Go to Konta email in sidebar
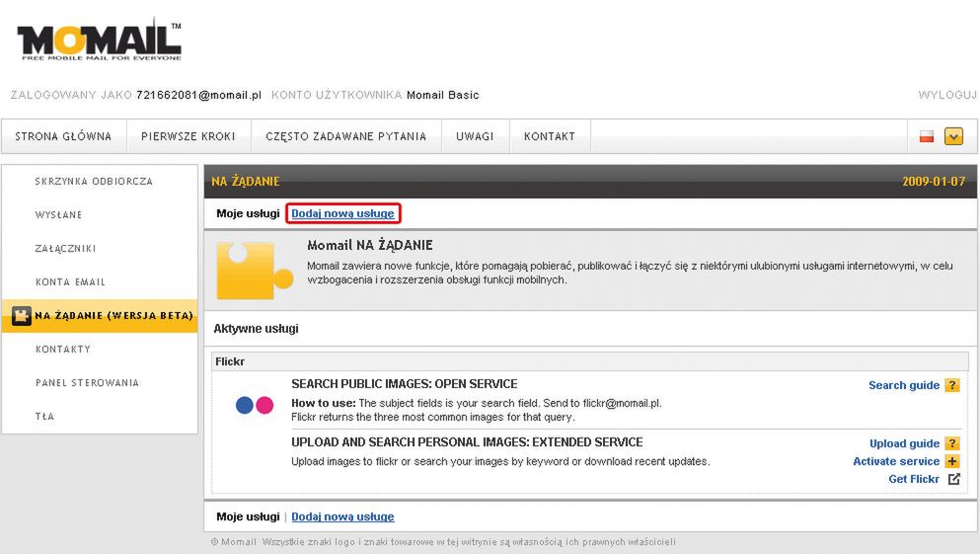980x554 pixels. [x=70, y=282]
